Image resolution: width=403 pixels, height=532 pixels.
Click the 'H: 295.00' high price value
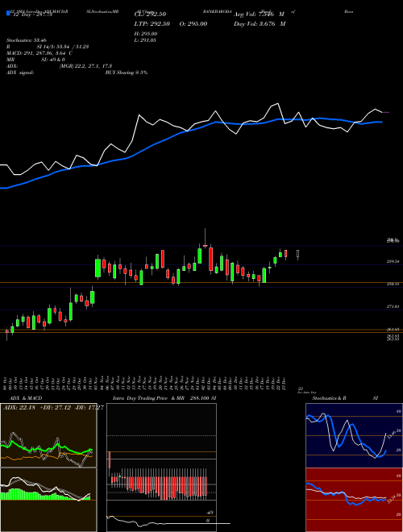pyautogui.click(x=146, y=34)
